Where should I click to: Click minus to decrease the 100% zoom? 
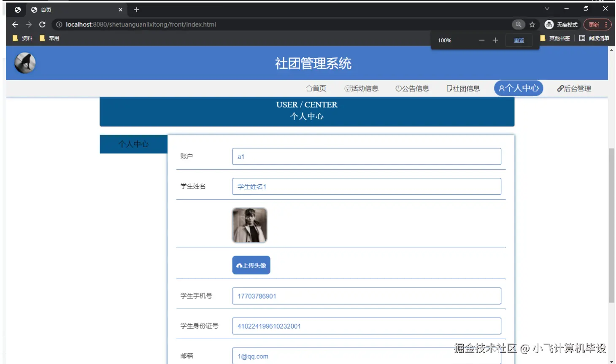(482, 40)
